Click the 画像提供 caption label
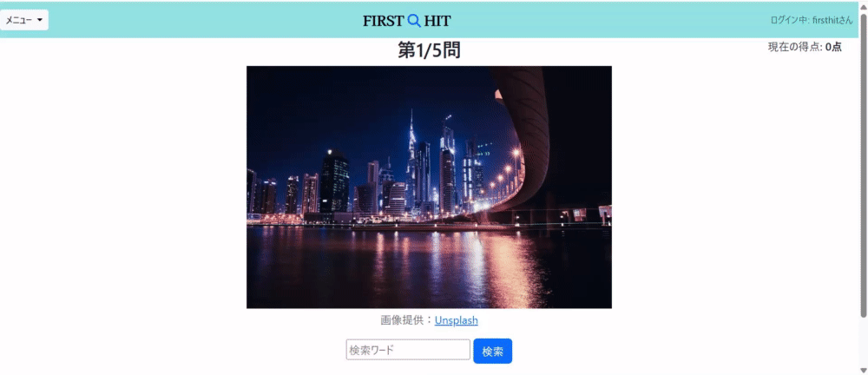868x375 pixels. pos(401,320)
